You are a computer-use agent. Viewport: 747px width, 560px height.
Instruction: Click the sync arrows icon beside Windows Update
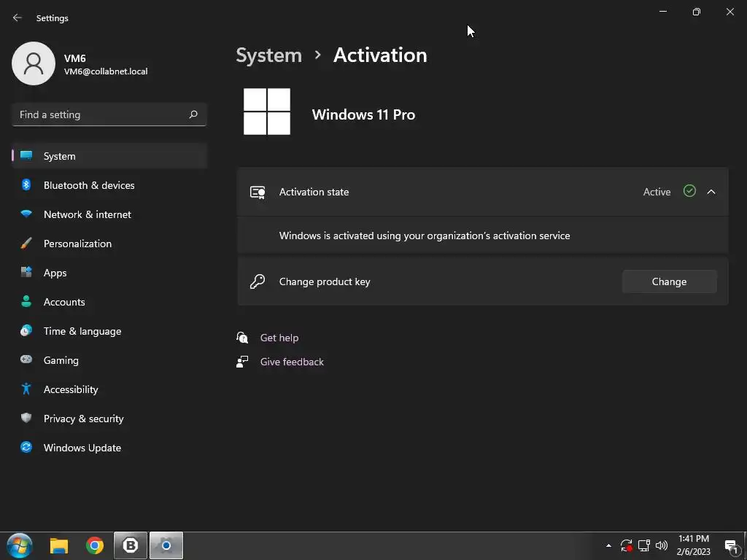pyautogui.click(x=26, y=447)
